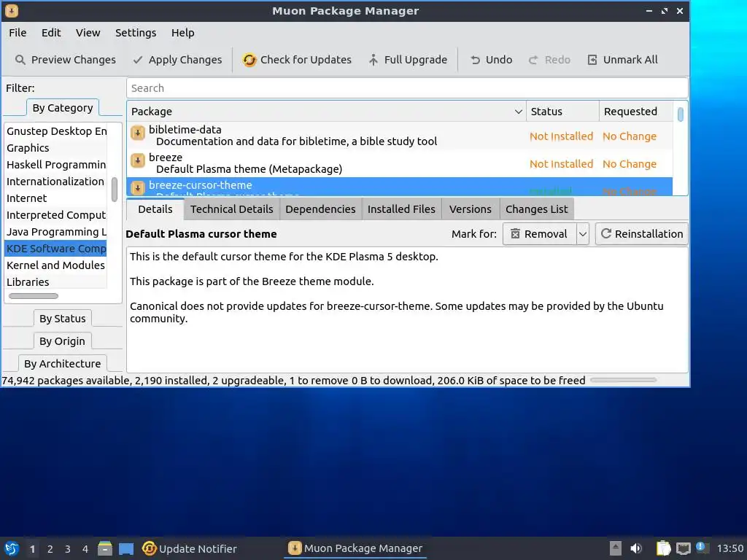Select the Haskell Programming category
Image resolution: width=747 pixels, height=560 pixels.
[x=55, y=165]
